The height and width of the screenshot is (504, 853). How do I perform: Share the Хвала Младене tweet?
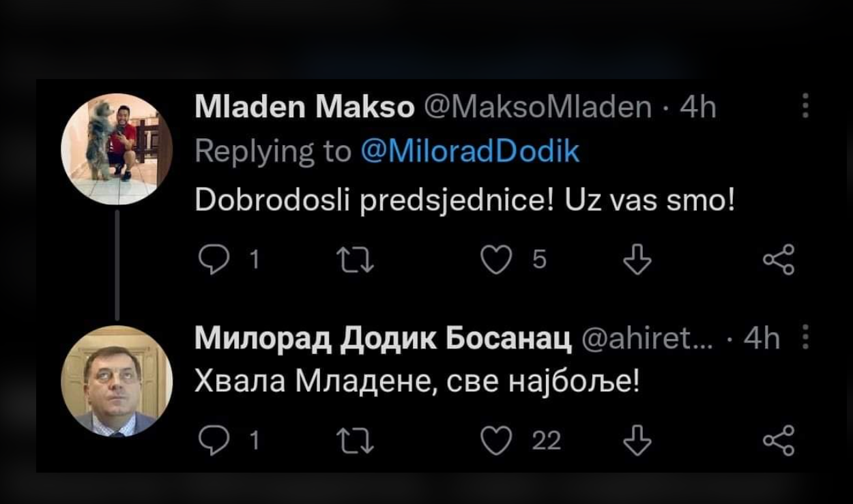tap(779, 441)
